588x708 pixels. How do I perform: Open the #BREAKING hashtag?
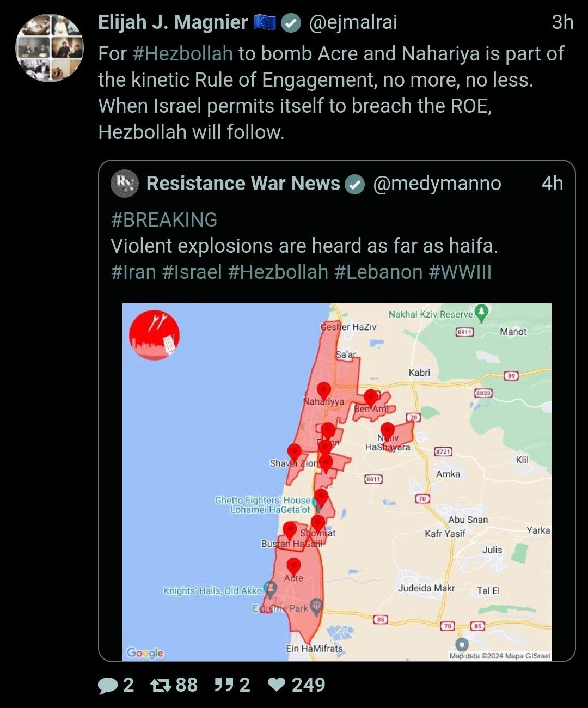coord(164,219)
